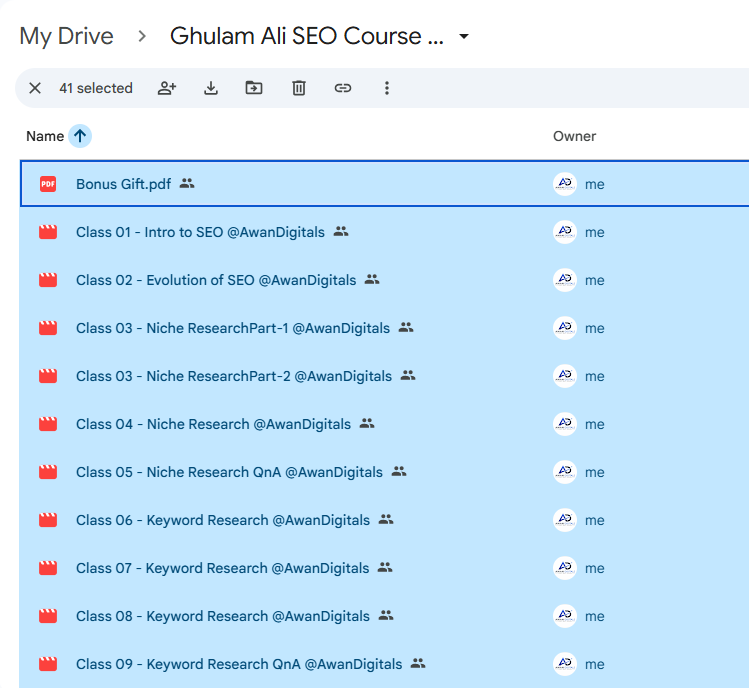Click the breadcrumb chevron after My Drive
This screenshot has height=688, width=749.
142,36
